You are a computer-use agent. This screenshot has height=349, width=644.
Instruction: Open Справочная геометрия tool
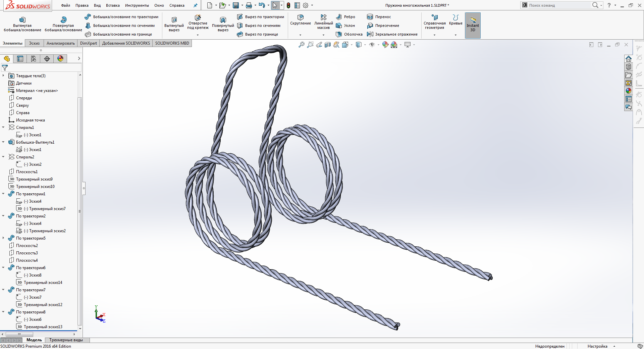(435, 22)
